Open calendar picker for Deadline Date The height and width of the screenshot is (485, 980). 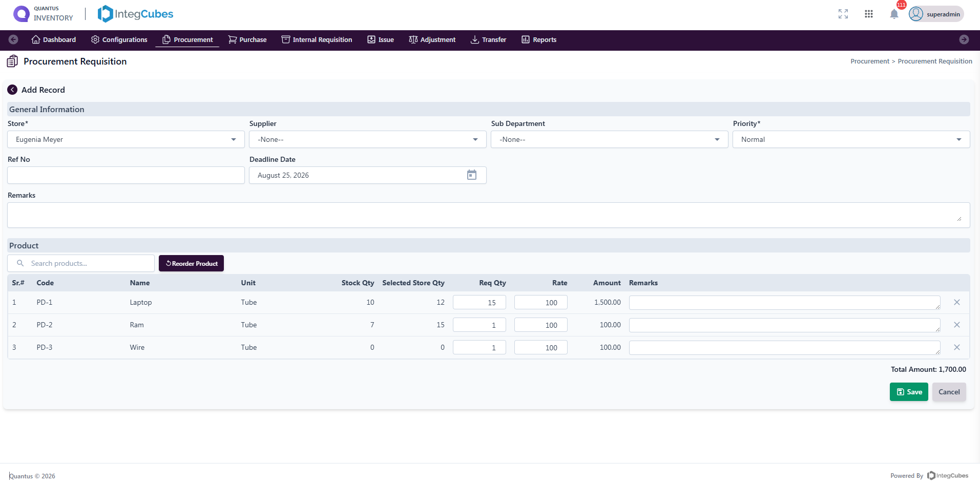click(472, 175)
